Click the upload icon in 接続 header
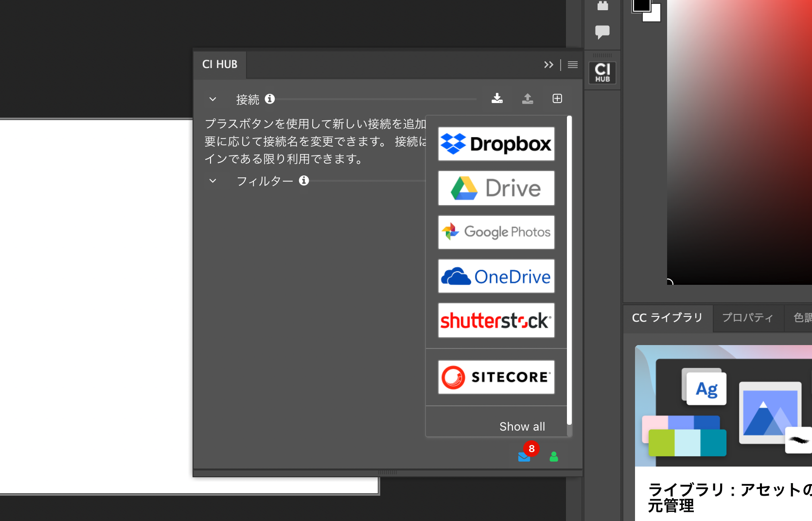The image size is (812, 521). click(x=528, y=99)
